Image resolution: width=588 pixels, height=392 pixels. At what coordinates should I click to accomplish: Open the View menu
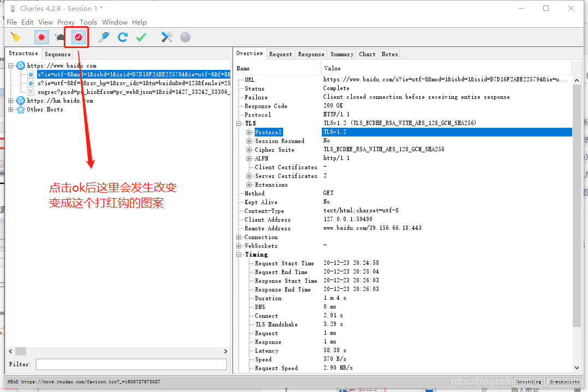point(45,22)
